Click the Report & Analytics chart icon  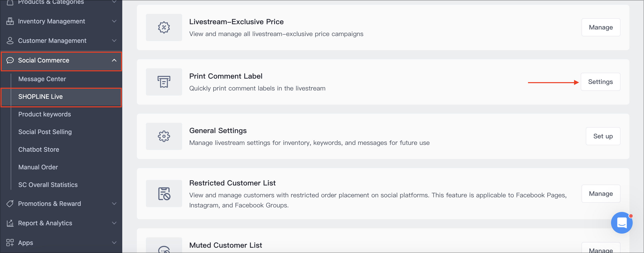[x=10, y=223]
